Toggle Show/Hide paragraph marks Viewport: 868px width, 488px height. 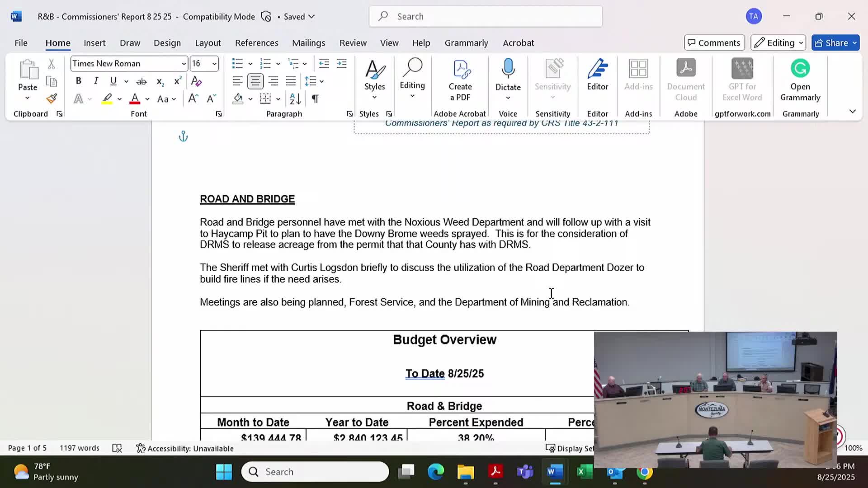[x=315, y=99]
